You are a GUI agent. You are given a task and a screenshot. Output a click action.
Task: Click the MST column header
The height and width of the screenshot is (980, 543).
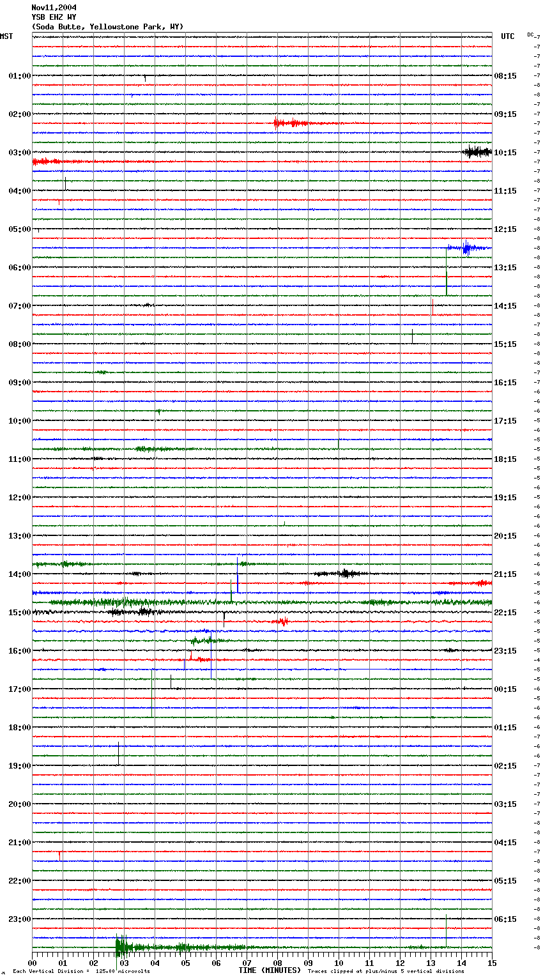click(6, 36)
